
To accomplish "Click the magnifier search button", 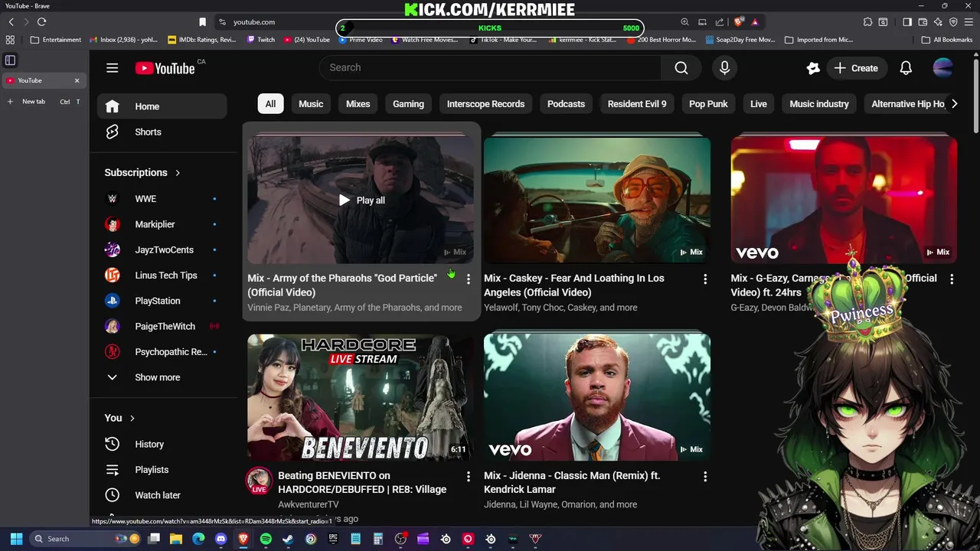I will pos(681,67).
